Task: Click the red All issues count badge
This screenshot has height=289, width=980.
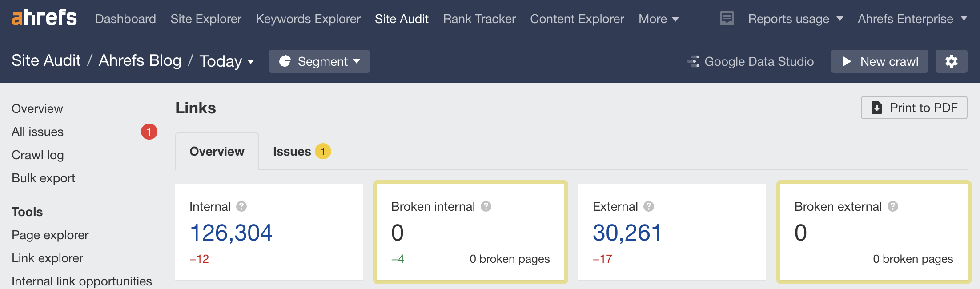Action: click(149, 132)
